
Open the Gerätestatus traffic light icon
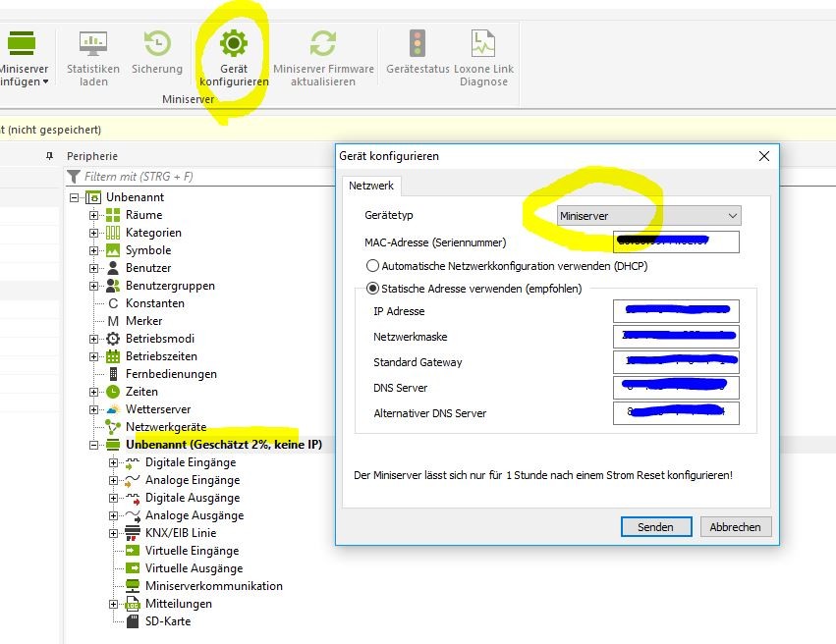[x=418, y=43]
